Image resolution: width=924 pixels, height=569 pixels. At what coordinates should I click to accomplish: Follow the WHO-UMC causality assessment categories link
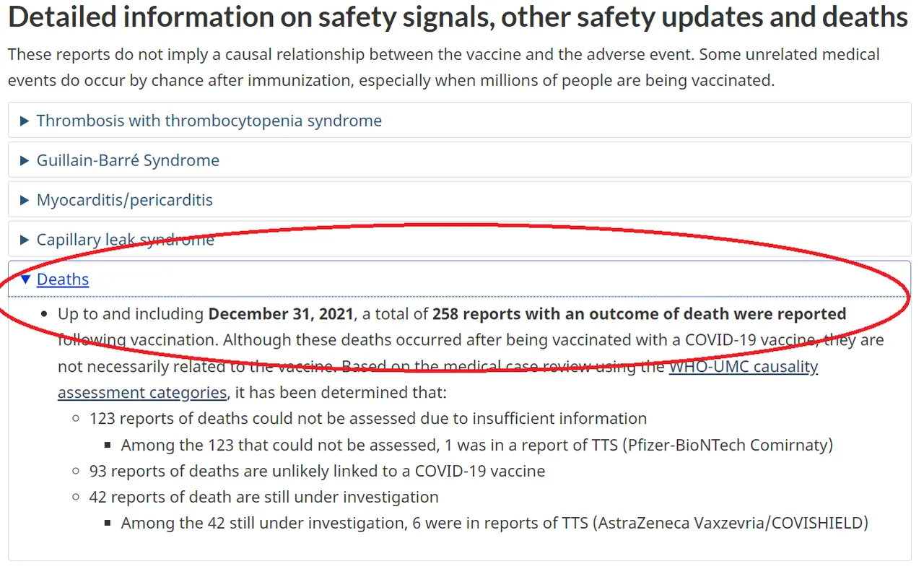click(x=437, y=379)
